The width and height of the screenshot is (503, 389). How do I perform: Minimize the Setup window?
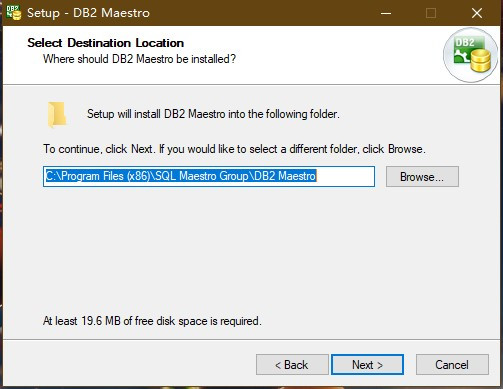[386, 13]
